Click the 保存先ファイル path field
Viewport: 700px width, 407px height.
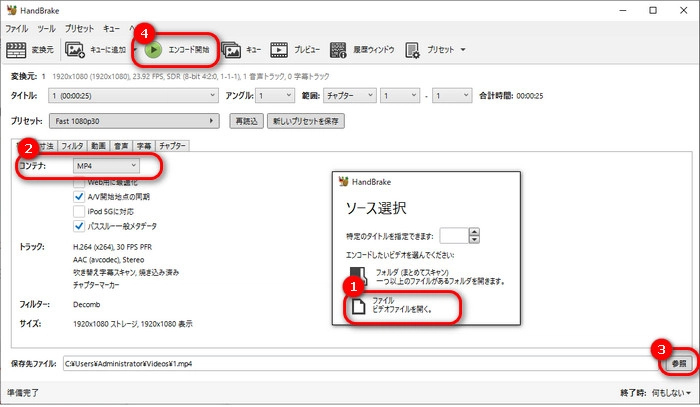click(x=361, y=364)
